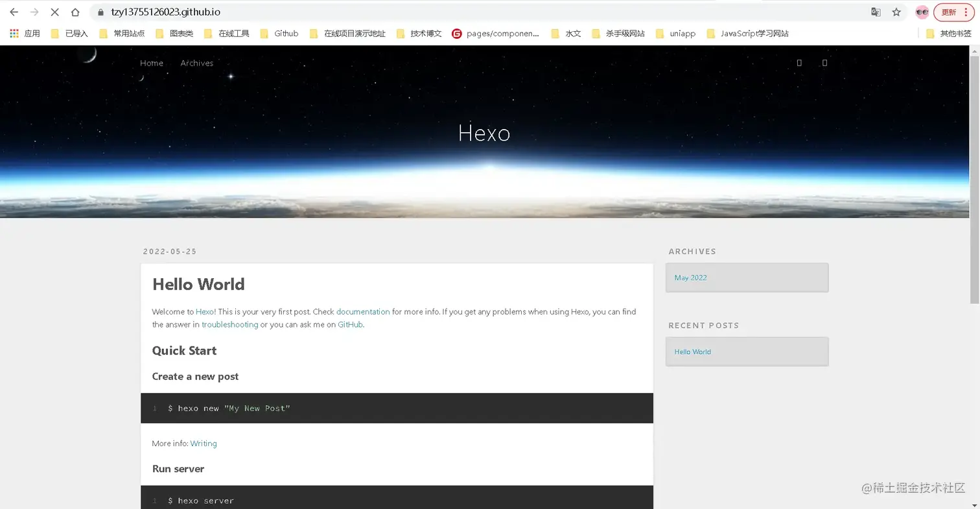Viewport: 980px width, 509px height.
Task: Open the 杀手级网站 bookmarks folder
Action: coord(618,33)
